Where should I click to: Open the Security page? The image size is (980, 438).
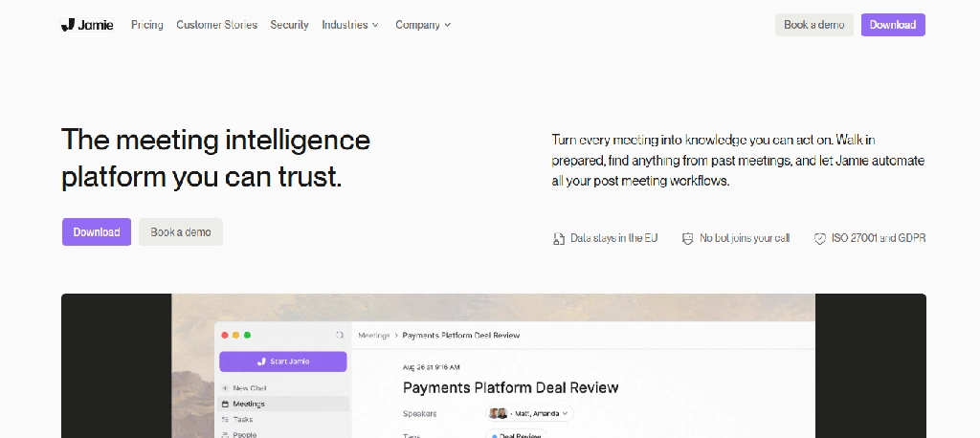(289, 25)
